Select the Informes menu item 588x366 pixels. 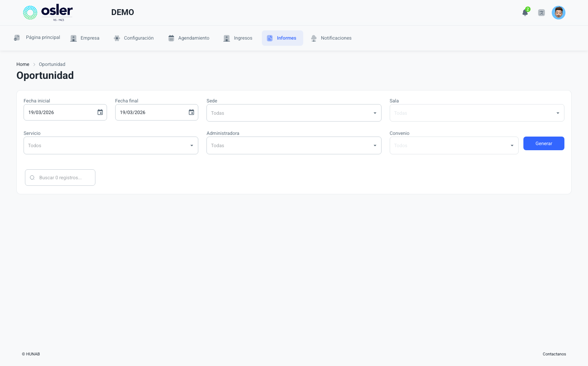tap(282, 38)
